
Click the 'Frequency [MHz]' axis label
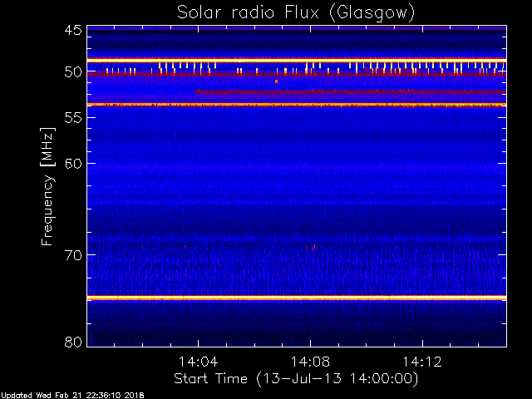47,186
